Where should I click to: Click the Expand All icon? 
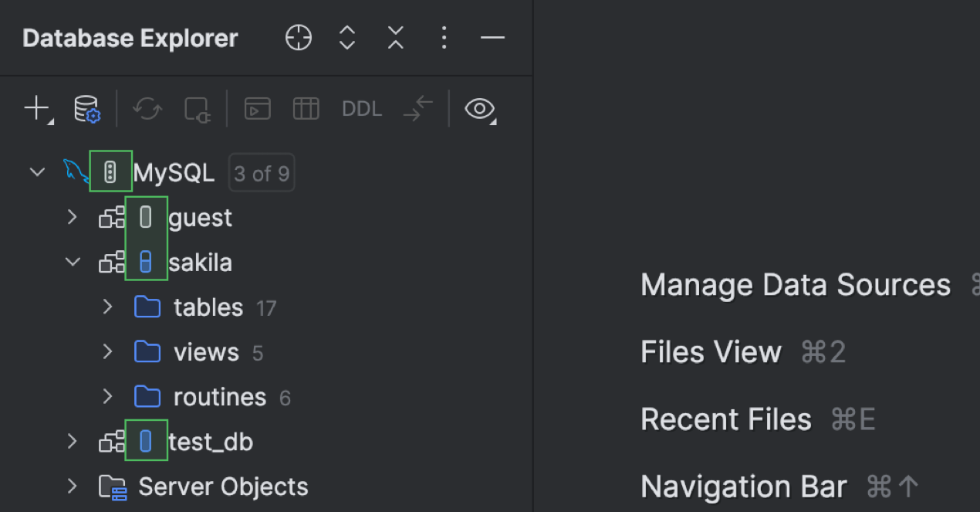[x=347, y=37]
